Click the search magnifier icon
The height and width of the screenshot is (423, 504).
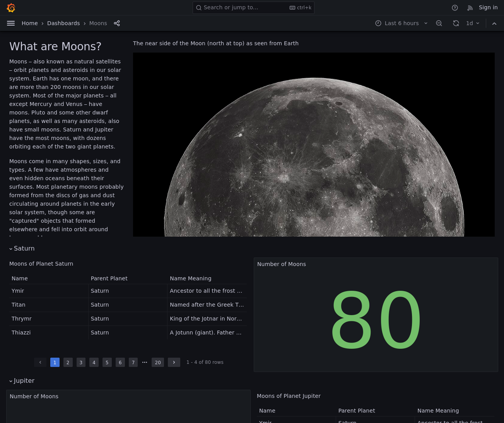tap(199, 8)
